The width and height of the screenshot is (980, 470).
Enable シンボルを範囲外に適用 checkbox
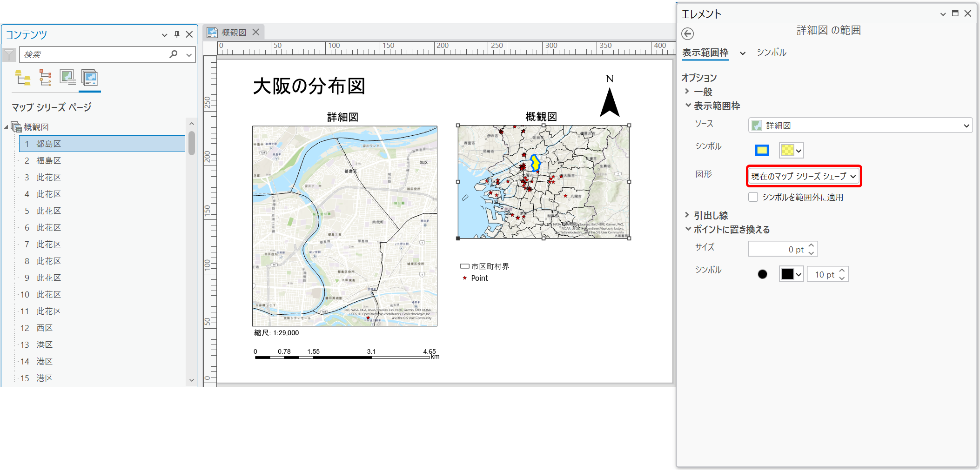[x=753, y=197]
